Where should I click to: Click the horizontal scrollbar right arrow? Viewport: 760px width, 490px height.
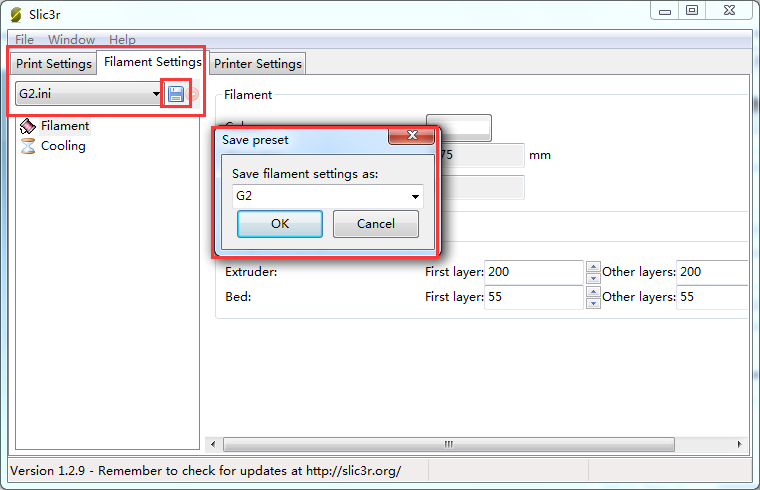pyautogui.click(x=739, y=444)
